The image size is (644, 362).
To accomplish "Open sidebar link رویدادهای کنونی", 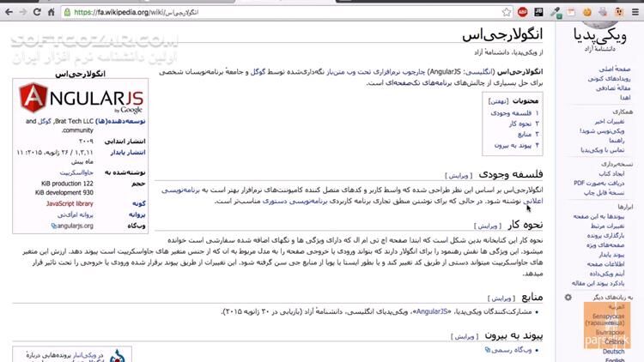I will (609, 78).
